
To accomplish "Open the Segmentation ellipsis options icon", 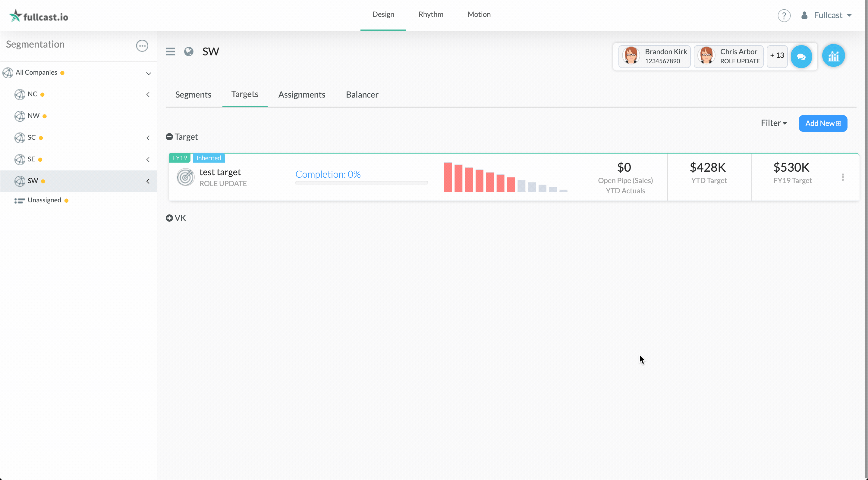I will coord(142,45).
